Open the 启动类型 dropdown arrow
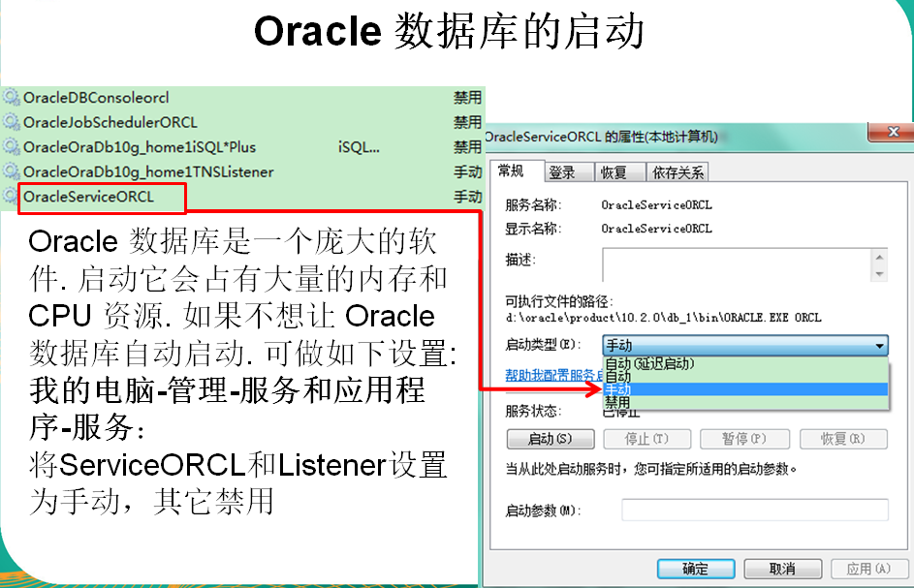This screenshot has width=914, height=588. point(879,346)
